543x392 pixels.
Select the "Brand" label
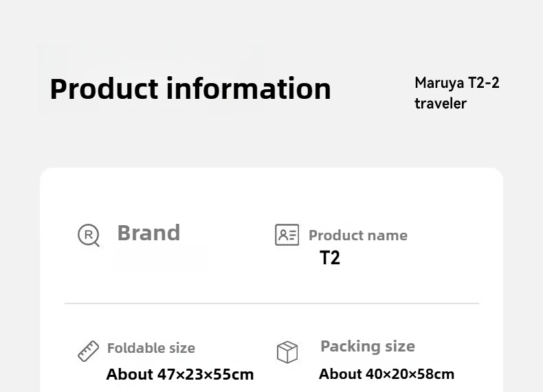coord(148,233)
